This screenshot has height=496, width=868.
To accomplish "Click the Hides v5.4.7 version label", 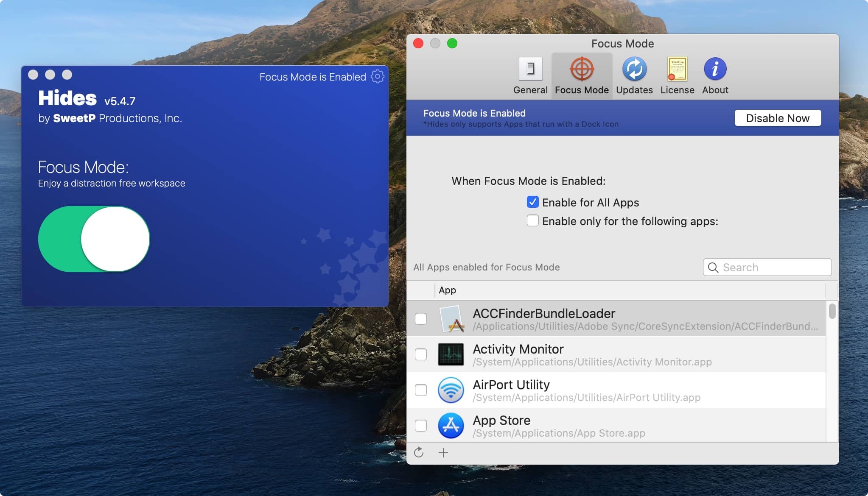I will (120, 101).
